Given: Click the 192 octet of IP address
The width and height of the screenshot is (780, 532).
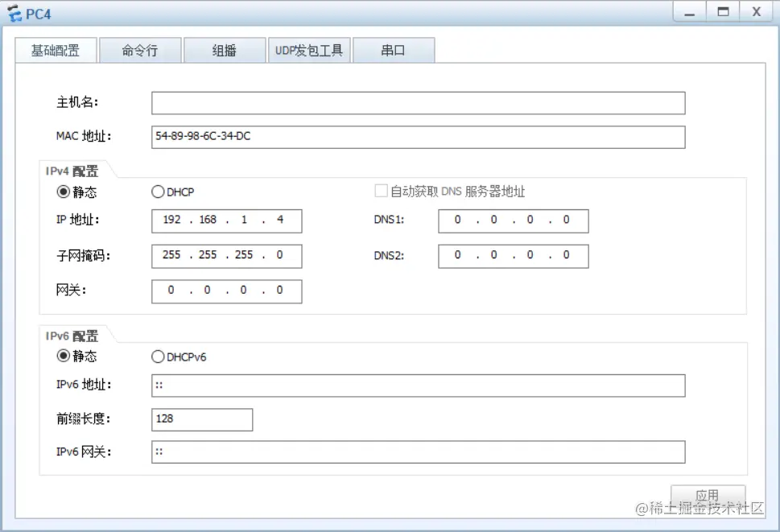Looking at the screenshot, I should [171, 220].
